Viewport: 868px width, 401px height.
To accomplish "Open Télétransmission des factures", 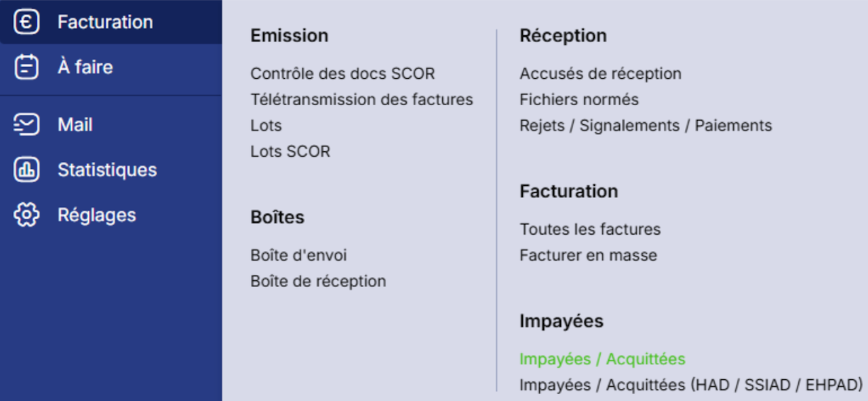I will click(x=361, y=100).
